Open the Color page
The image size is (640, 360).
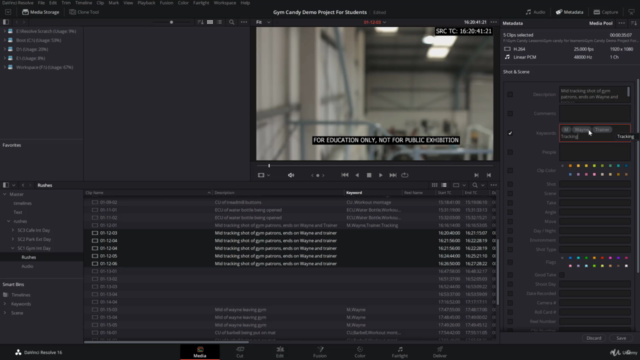(x=360, y=352)
